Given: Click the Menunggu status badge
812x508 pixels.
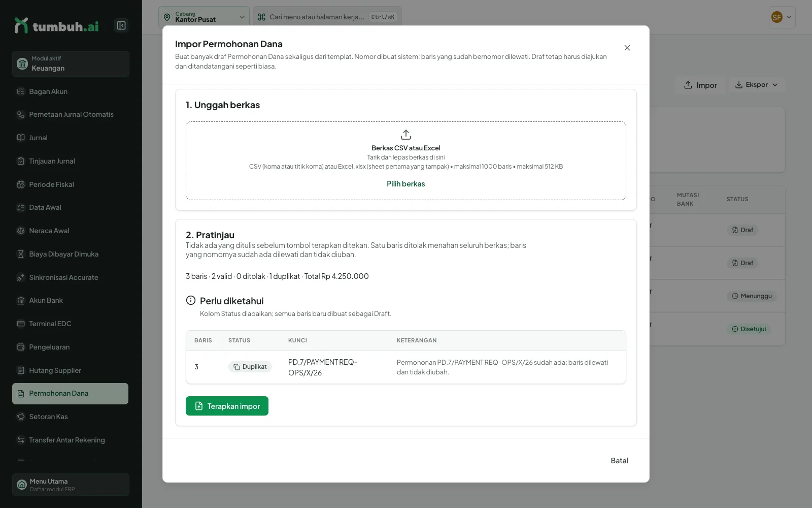Looking at the screenshot, I should [752, 296].
